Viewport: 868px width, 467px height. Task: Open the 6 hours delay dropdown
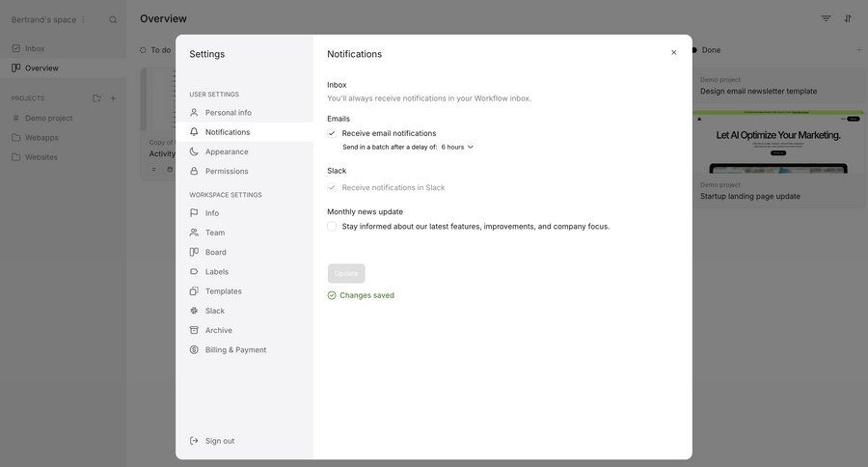[x=457, y=147]
